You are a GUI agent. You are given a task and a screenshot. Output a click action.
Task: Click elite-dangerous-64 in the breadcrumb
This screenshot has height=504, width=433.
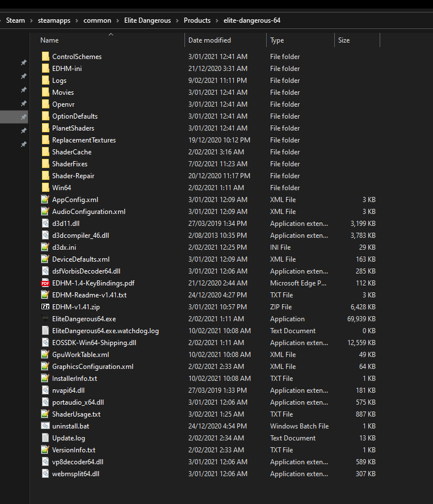252,20
